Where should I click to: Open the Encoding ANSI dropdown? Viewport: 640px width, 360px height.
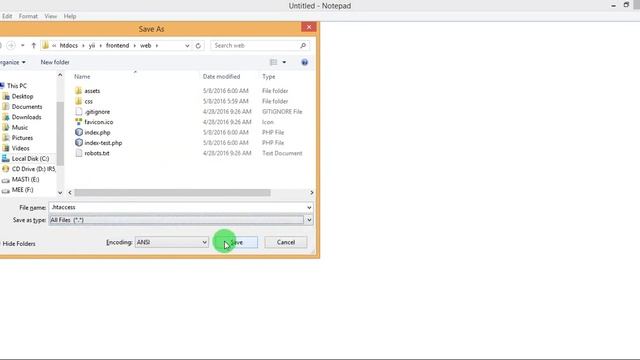(x=172, y=242)
